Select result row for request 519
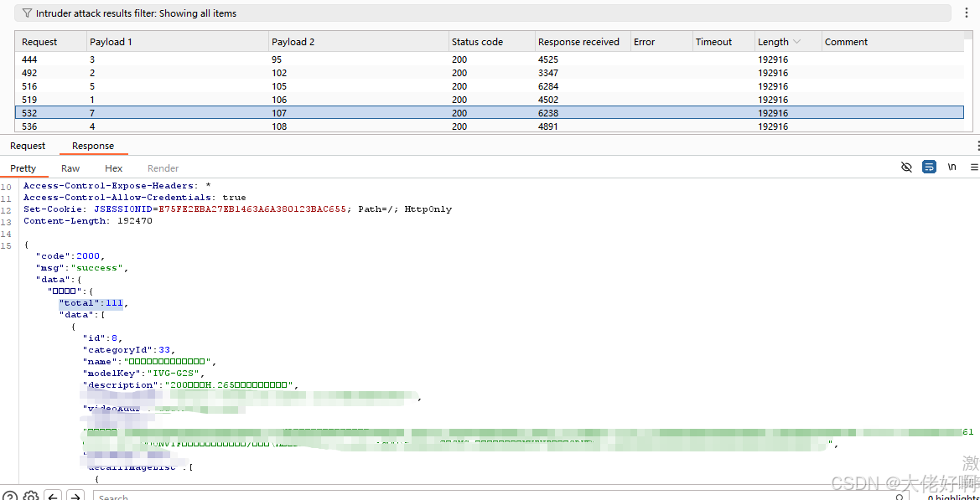Viewport: 980px width, 500px height. tap(490, 100)
